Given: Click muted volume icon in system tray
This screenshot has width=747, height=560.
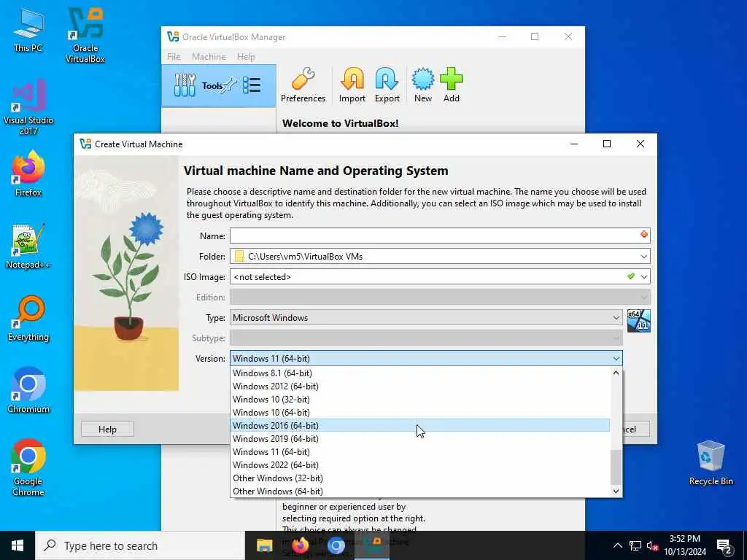Looking at the screenshot, I should point(652,545).
